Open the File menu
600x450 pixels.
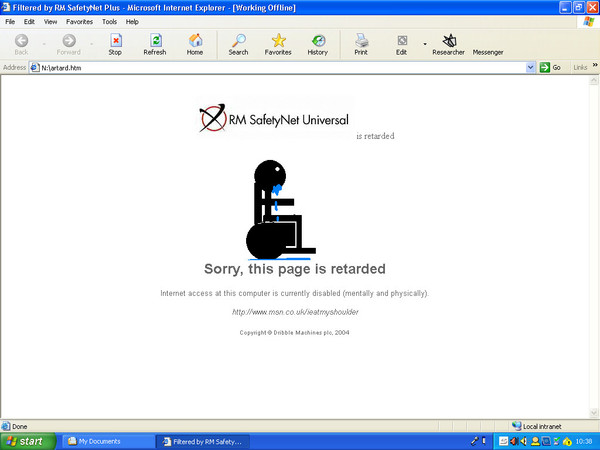point(10,22)
